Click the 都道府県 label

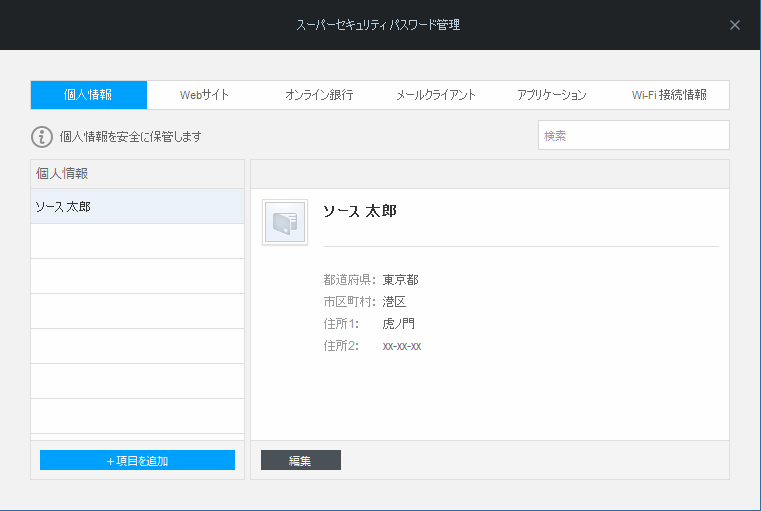[349, 280]
